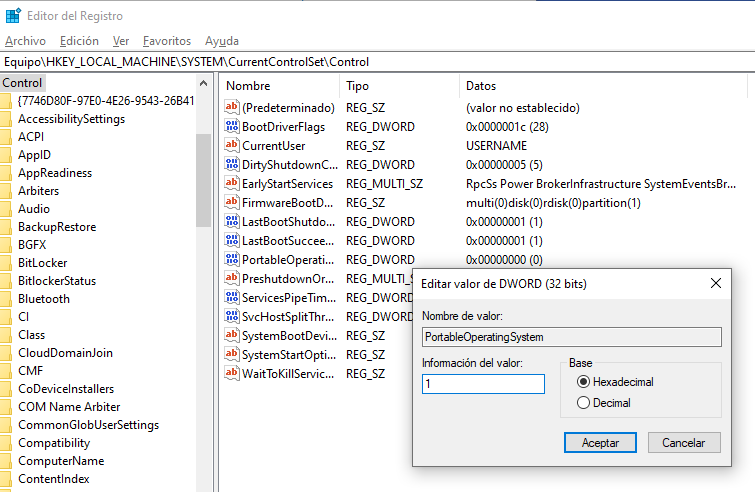This screenshot has height=492, width=755.
Task: Click the BootDriverFlags DWORD value icon
Action: pyautogui.click(x=232, y=127)
